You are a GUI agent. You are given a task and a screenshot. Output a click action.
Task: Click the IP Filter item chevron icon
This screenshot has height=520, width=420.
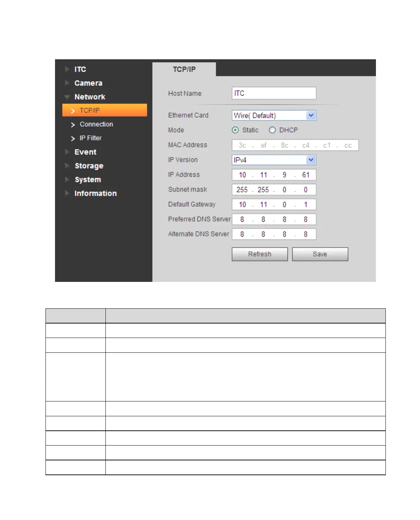click(73, 138)
